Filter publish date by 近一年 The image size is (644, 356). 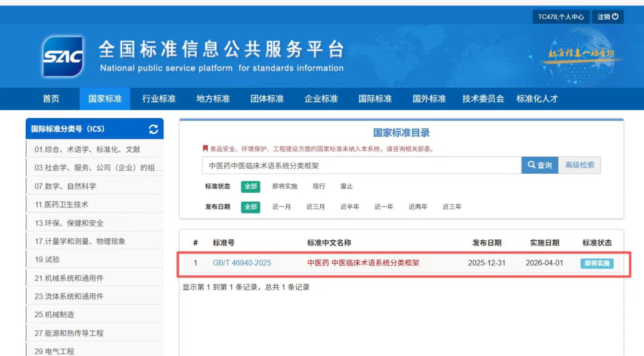point(383,207)
